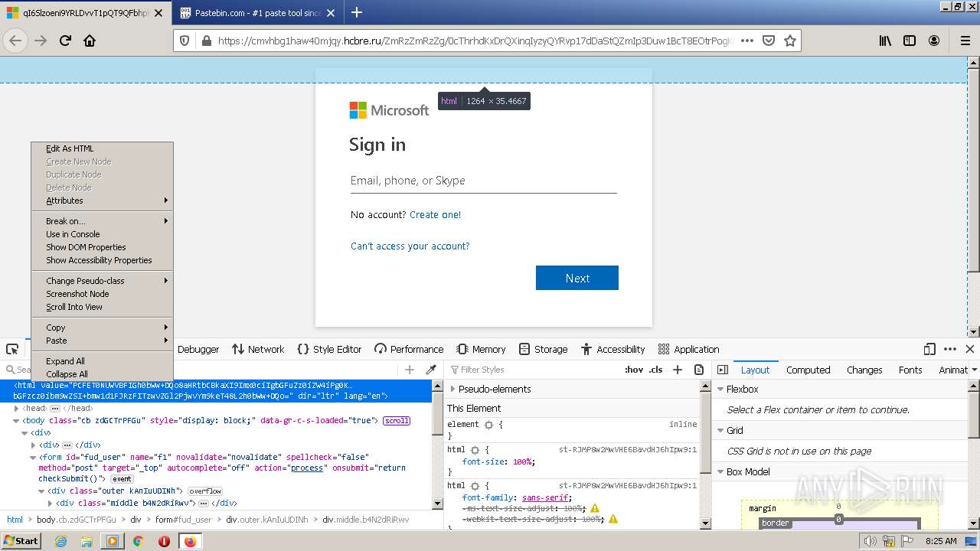Bookmark this page with star icon
Image resolution: width=980 pixels, height=551 pixels.
tap(790, 41)
